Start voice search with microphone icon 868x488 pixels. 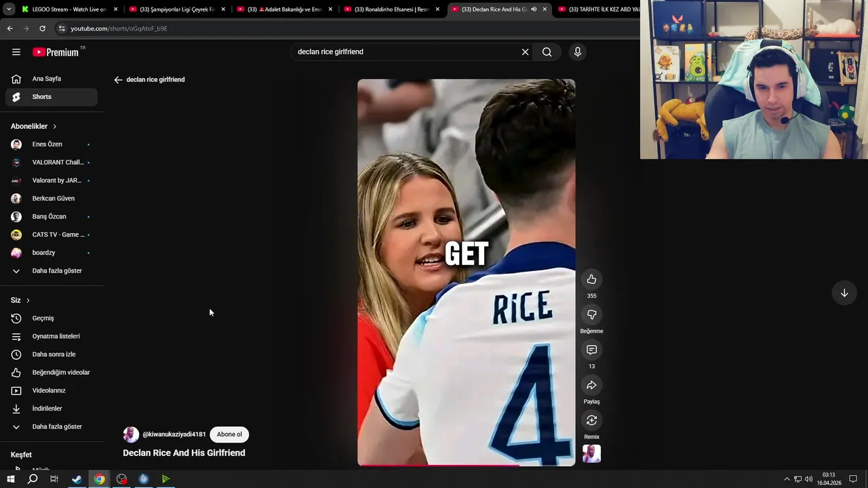[x=578, y=52]
